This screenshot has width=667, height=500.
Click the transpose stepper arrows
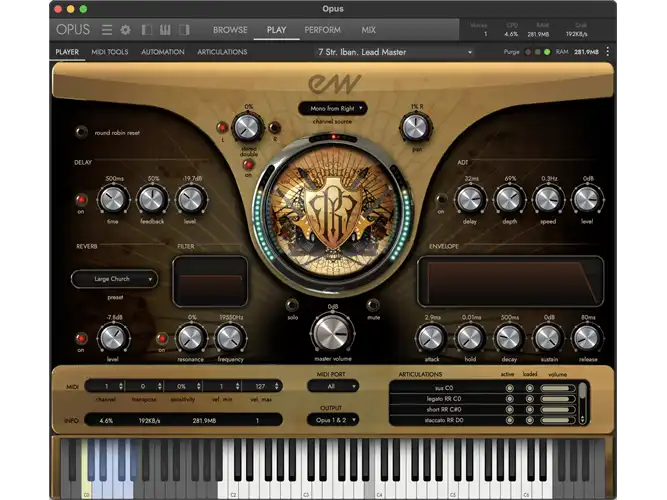160,386
